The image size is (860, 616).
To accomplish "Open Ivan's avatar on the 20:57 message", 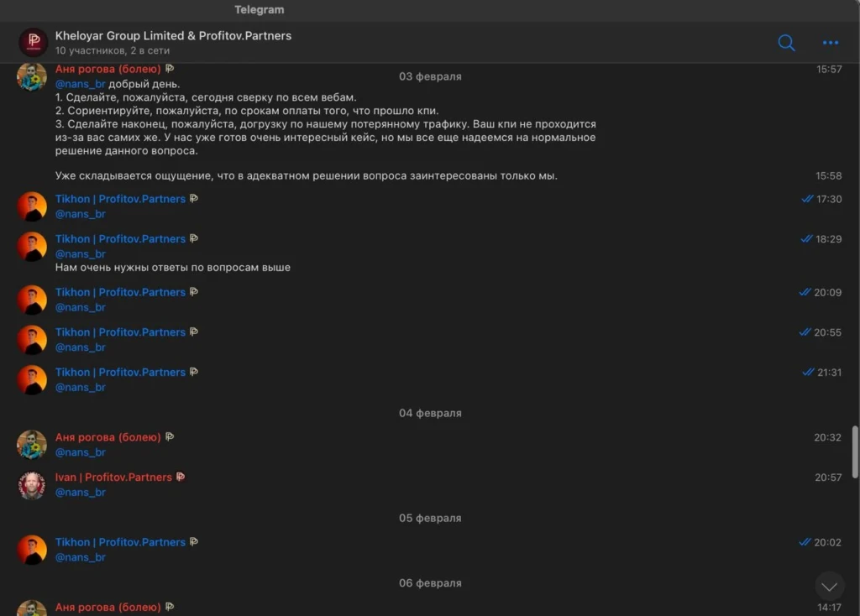I will (x=32, y=484).
